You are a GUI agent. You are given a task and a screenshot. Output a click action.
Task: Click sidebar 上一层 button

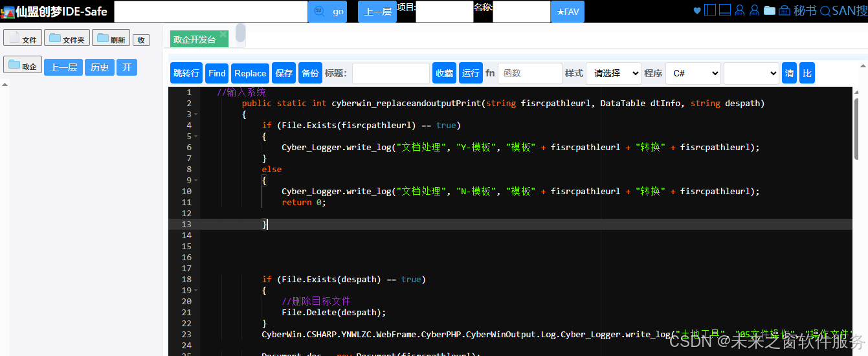63,67
